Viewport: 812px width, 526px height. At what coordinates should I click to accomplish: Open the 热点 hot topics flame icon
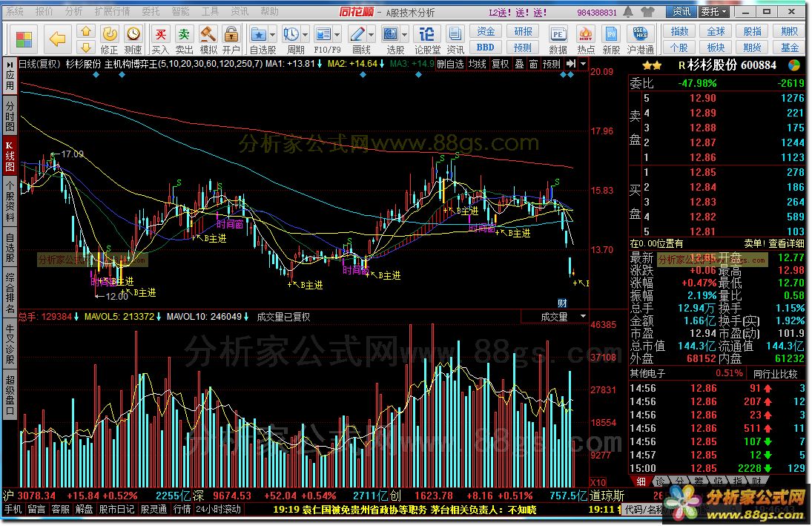coord(586,34)
